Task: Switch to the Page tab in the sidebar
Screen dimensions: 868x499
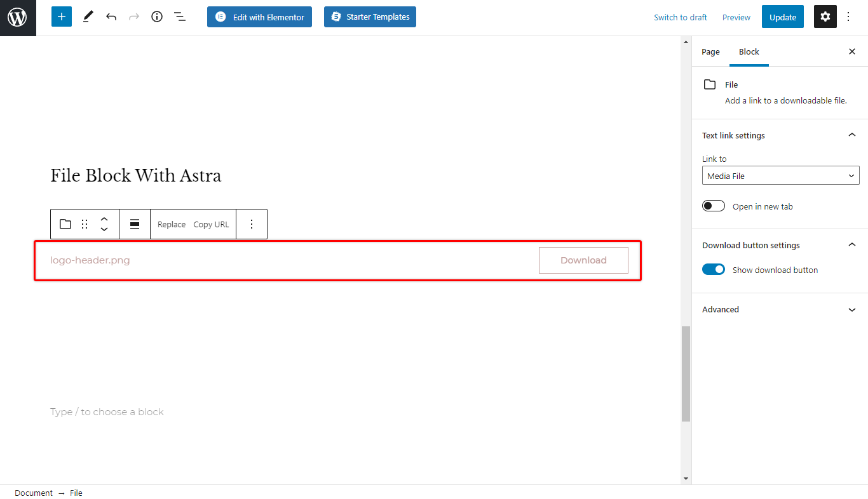Action: [x=710, y=51]
